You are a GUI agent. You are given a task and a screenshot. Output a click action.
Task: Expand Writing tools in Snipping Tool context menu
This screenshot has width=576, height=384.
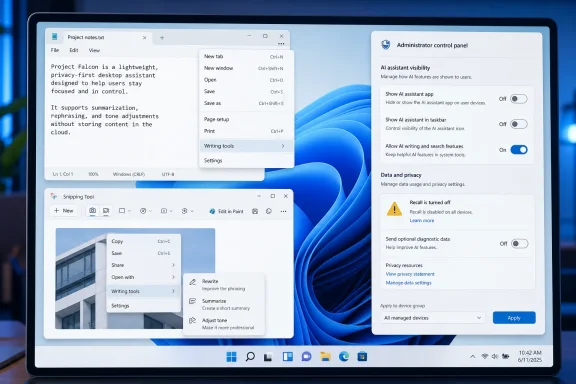144,291
